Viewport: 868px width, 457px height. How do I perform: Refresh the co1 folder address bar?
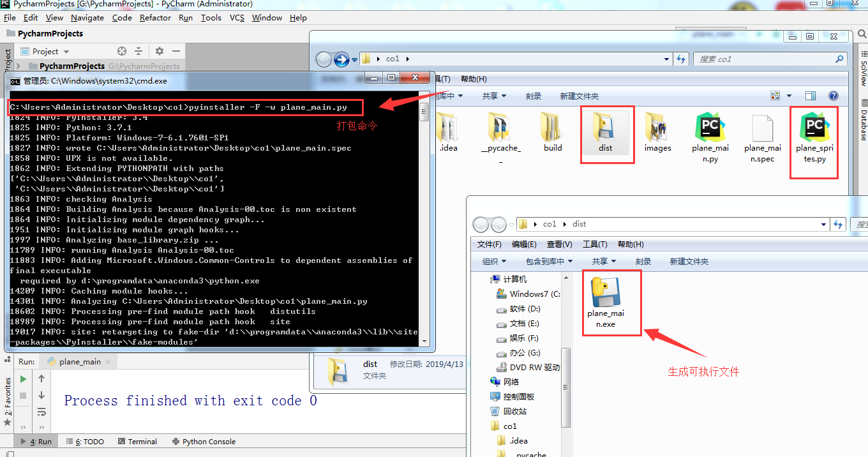click(x=680, y=59)
